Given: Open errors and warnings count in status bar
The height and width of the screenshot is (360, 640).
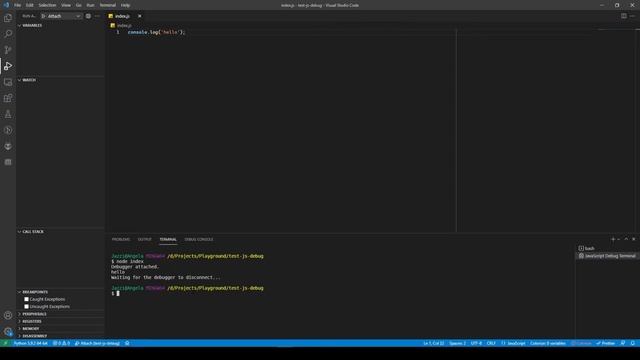Looking at the screenshot, I should [x=61, y=343].
